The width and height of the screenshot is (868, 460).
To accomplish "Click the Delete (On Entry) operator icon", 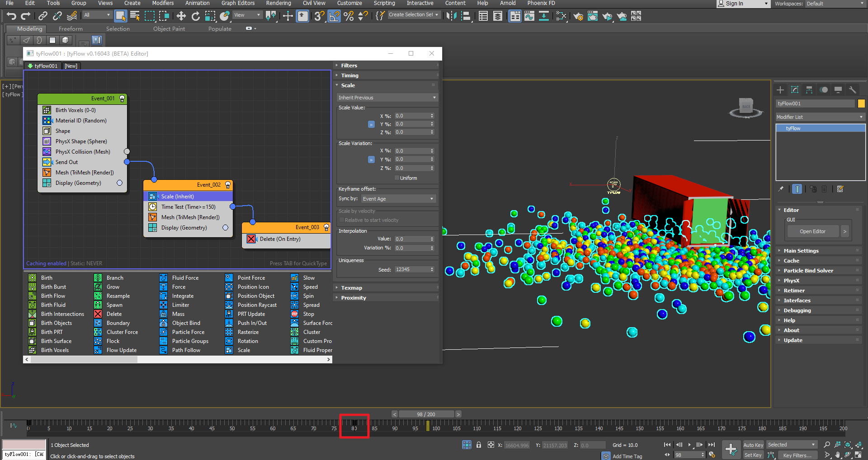I will [251, 239].
